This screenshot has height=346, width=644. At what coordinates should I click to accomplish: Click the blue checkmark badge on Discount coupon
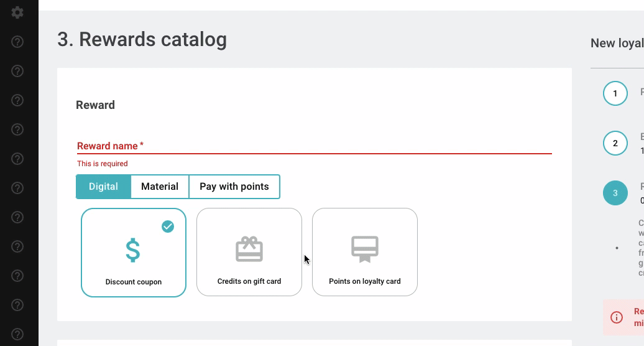pos(168,227)
